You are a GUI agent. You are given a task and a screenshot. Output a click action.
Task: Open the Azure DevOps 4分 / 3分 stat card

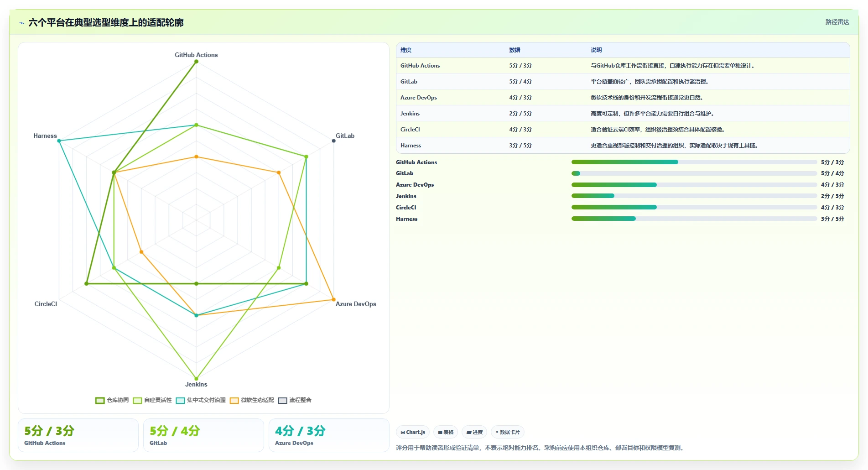tap(329, 435)
